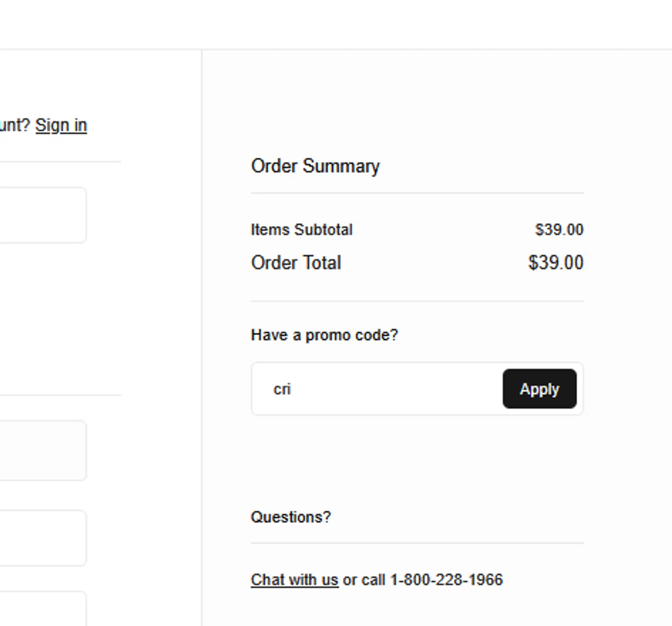The image size is (672, 626).
Task: Click the Order Total $39.00 amount
Action: coord(555,263)
